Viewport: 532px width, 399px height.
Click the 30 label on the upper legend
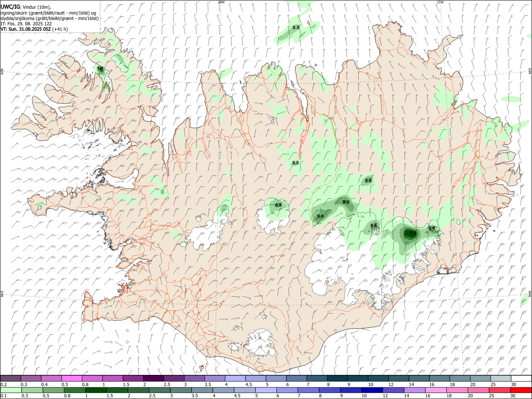[513, 384]
